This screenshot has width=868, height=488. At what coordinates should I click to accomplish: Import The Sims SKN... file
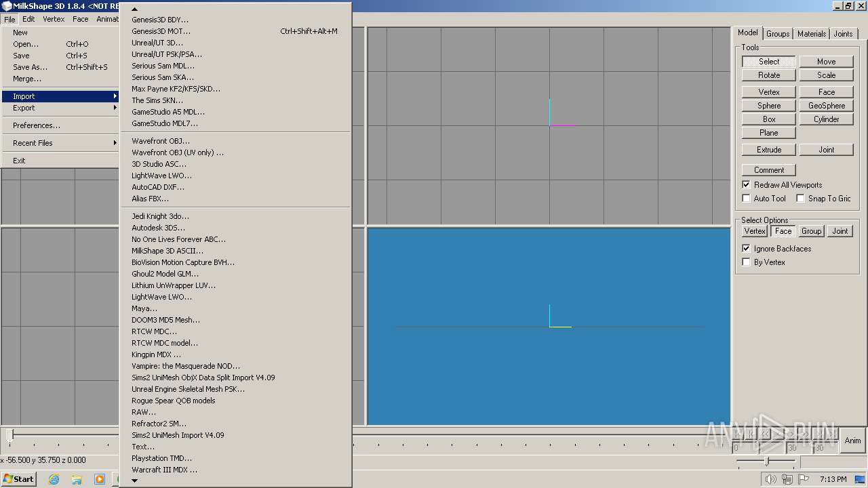pyautogui.click(x=235, y=100)
